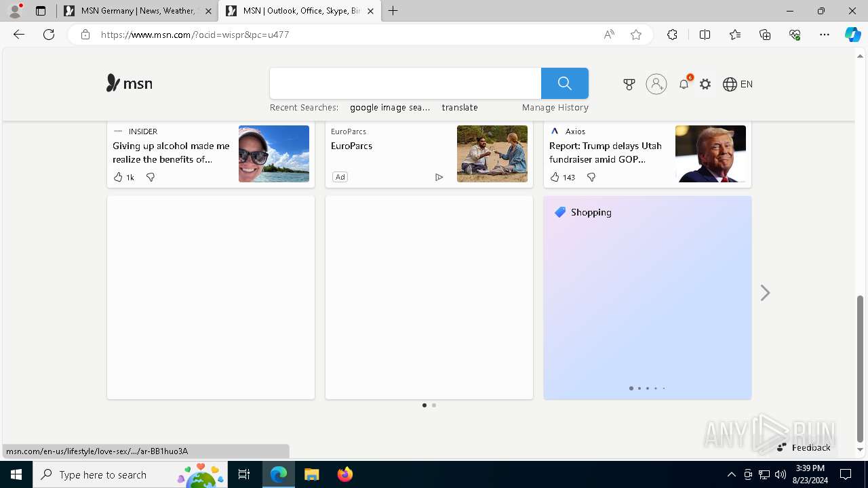Open Manage History link
The width and height of the screenshot is (868, 488).
tap(555, 107)
